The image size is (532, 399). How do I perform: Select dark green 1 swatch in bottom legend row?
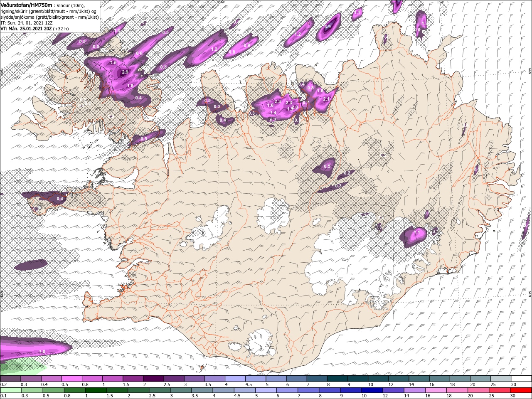(x=96, y=390)
